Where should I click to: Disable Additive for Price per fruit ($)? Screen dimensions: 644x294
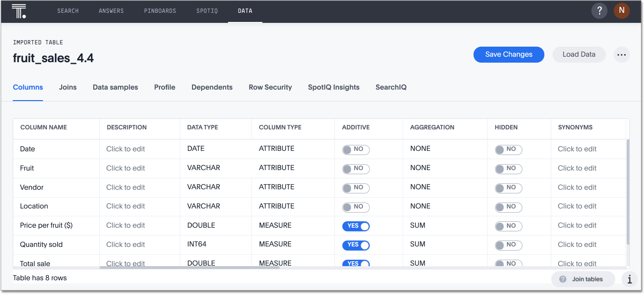(356, 226)
